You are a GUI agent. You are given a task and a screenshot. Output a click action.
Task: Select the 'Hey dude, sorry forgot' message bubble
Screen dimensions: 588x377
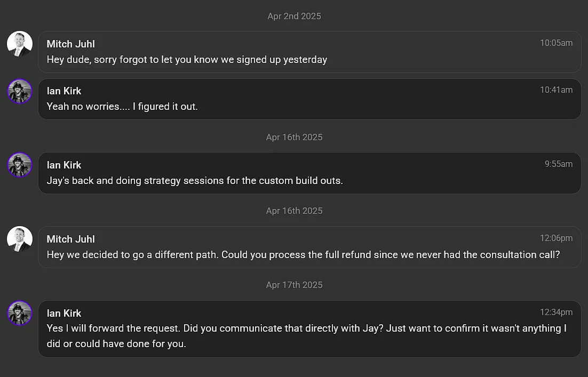(x=309, y=52)
